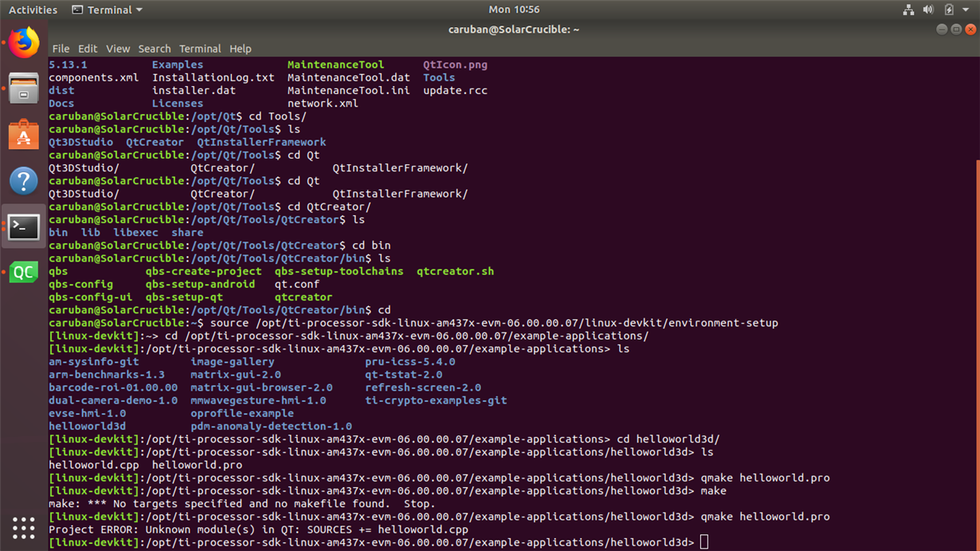Click the text 'update.rcc'
This screenshot has width=980, height=551.
point(455,90)
